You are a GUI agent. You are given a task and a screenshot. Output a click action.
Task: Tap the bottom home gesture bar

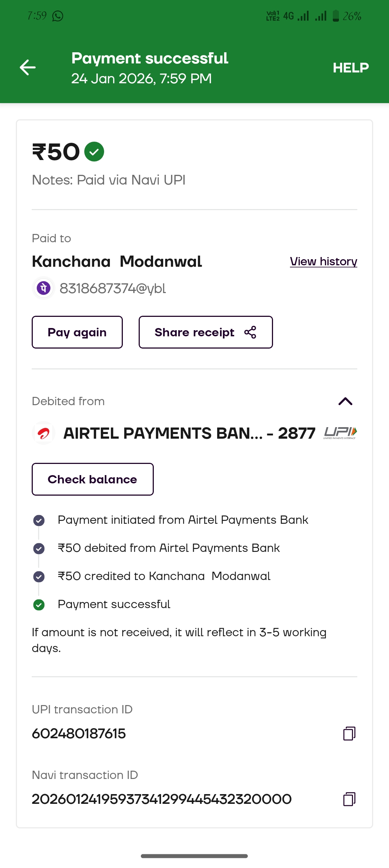tap(194, 856)
